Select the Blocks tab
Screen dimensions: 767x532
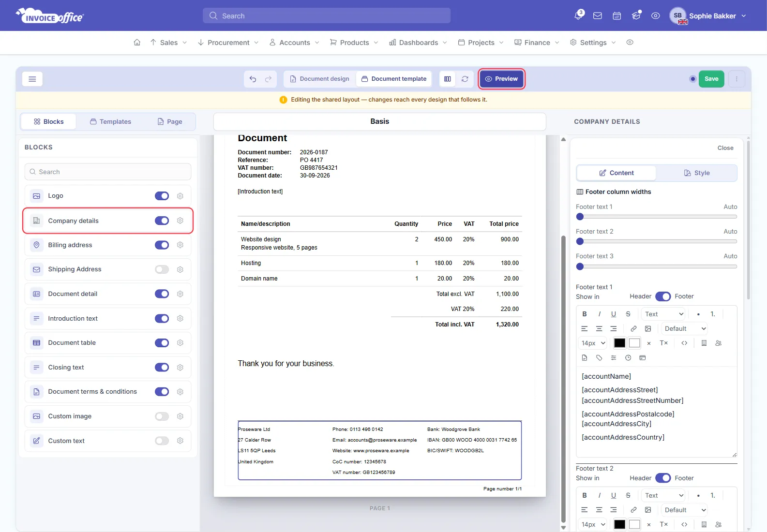(48, 121)
